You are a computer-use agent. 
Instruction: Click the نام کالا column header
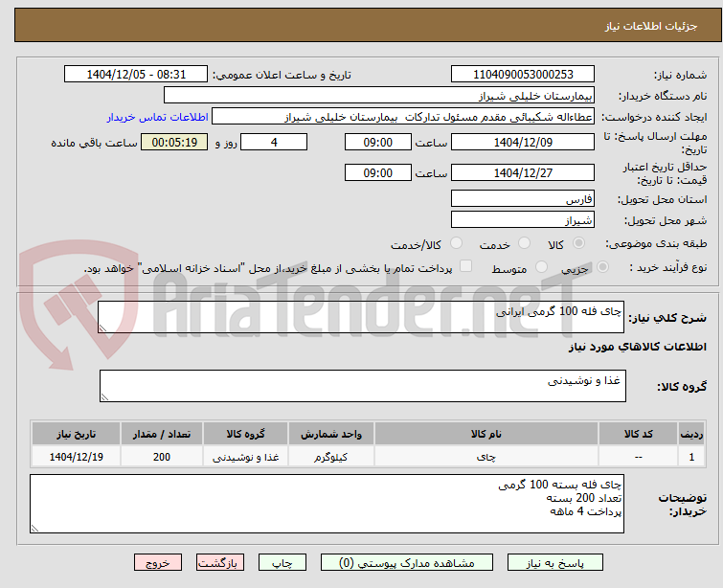[486, 434]
